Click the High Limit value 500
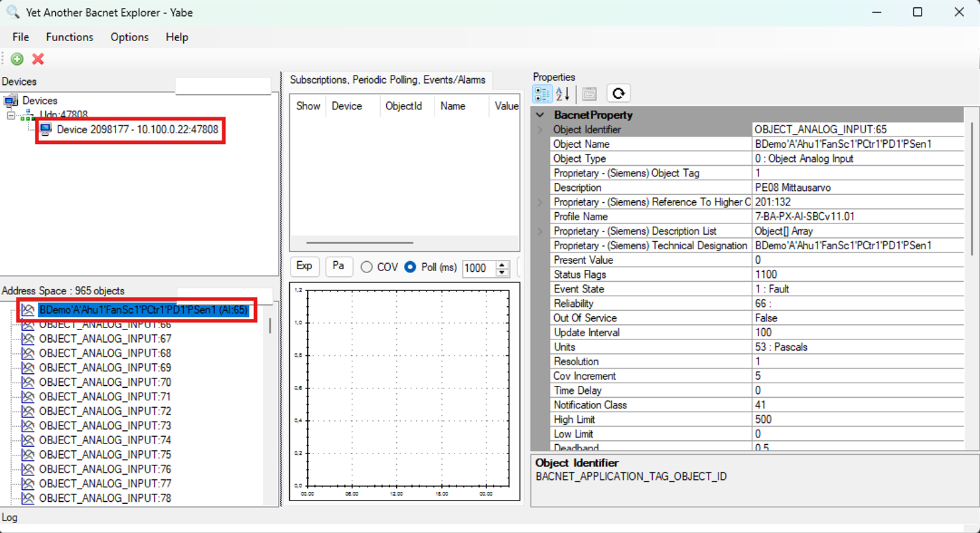 (x=764, y=420)
